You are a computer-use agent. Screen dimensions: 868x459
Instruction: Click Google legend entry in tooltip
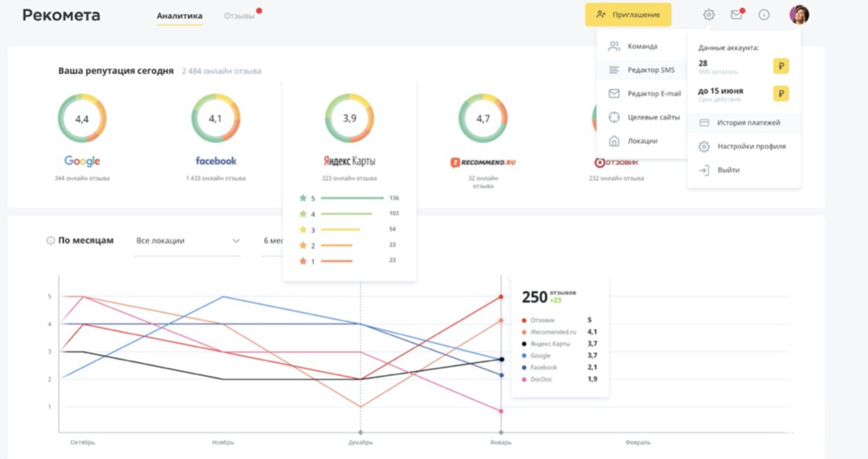pyautogui.click(x=560, y=356)
